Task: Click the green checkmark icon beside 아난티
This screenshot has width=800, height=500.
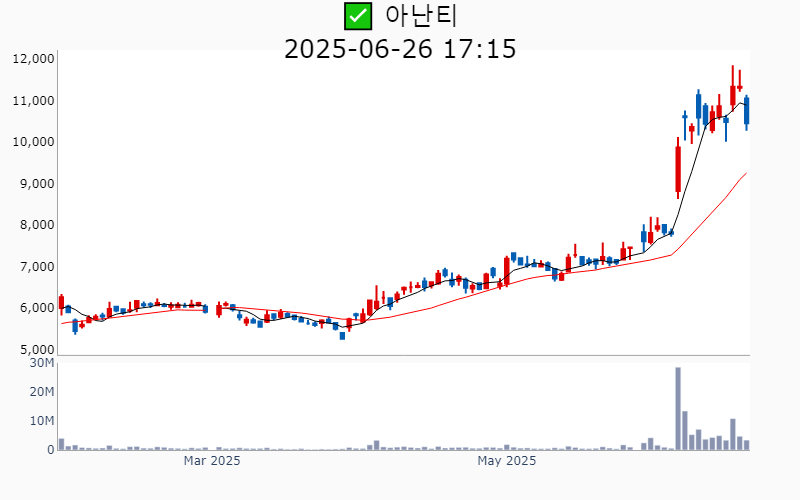Action: click(358, 16)
